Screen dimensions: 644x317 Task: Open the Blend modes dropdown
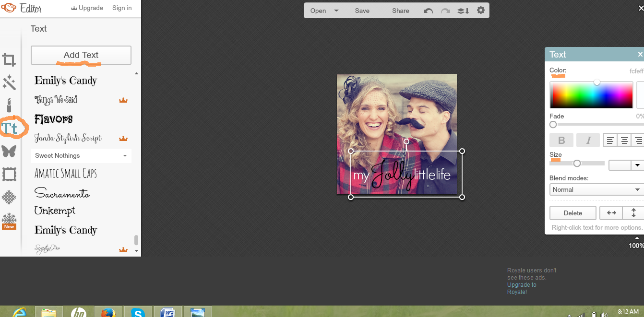pyautogui.click(x=596, y=189)
